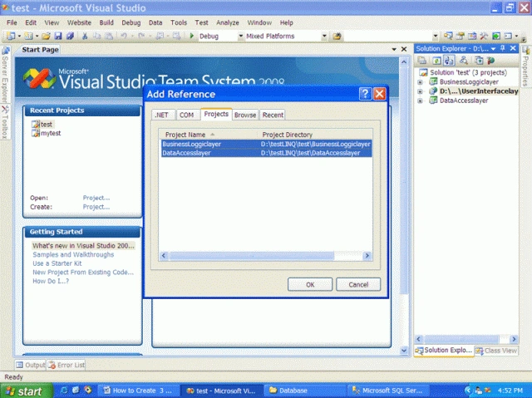The image size is (532, 398).
Task: Open the Debug configuration dropdown
Action: [240, 36]
